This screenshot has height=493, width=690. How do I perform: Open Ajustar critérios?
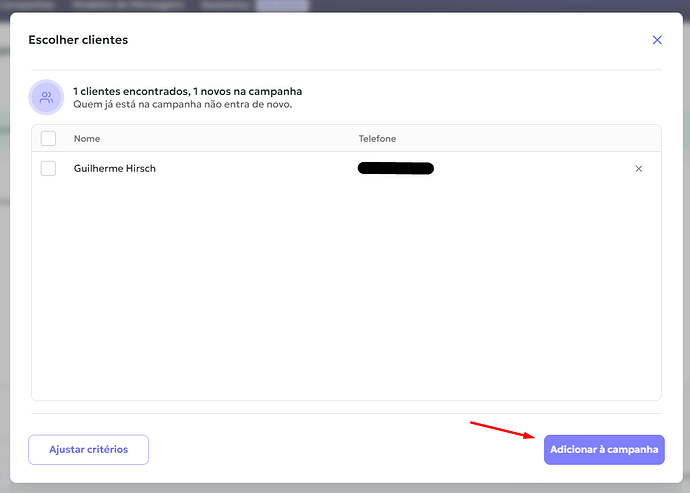point(88,449)
